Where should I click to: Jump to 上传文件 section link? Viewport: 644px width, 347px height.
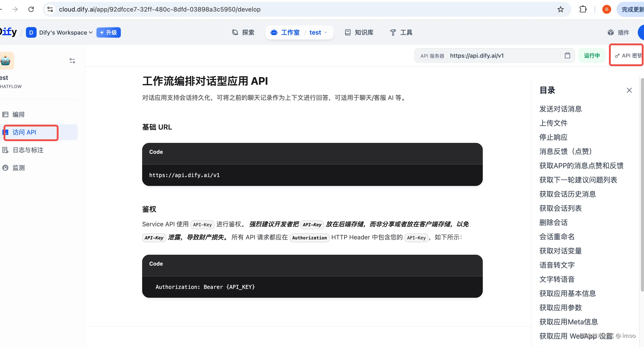(553, 123)
